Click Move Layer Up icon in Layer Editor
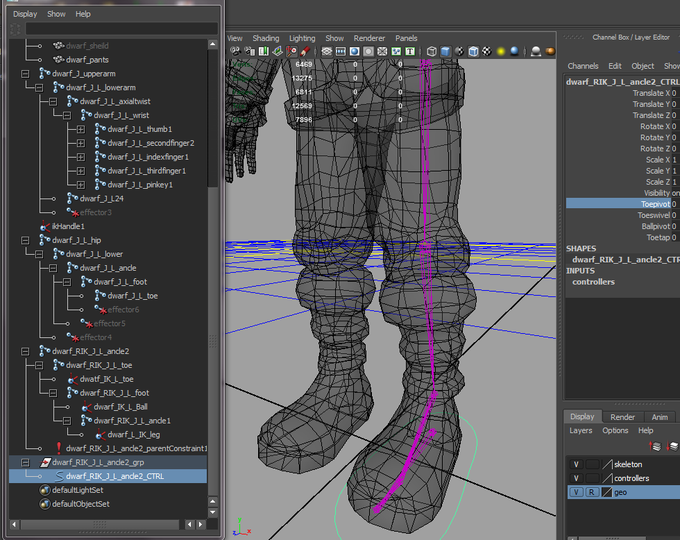The image size is (680, 540). click(x=655, y=446)
